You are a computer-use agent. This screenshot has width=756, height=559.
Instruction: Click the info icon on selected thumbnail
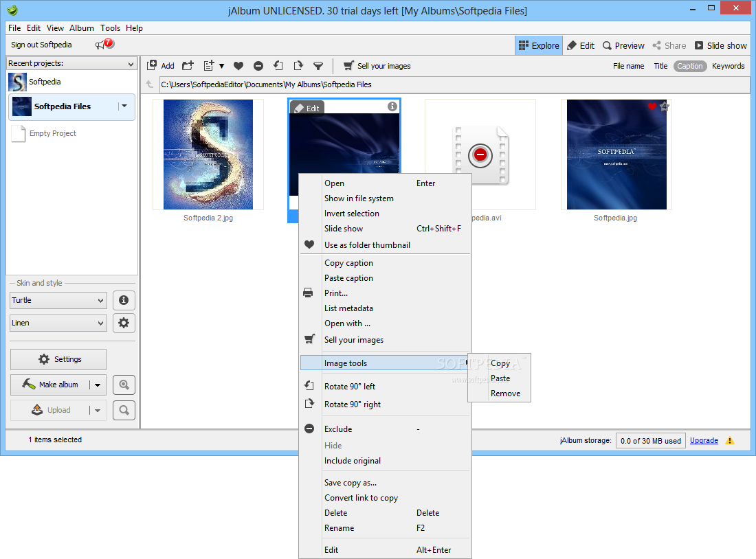(x=392, y=106)
